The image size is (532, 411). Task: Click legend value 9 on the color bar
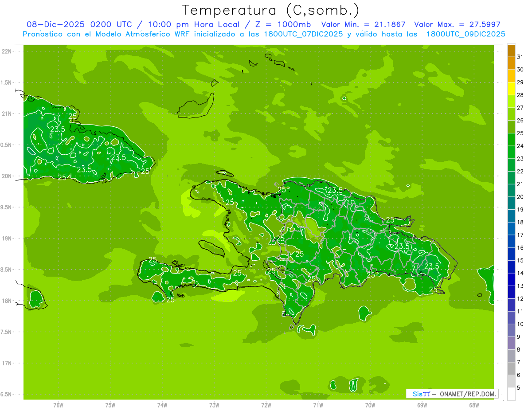pos(519,337)
